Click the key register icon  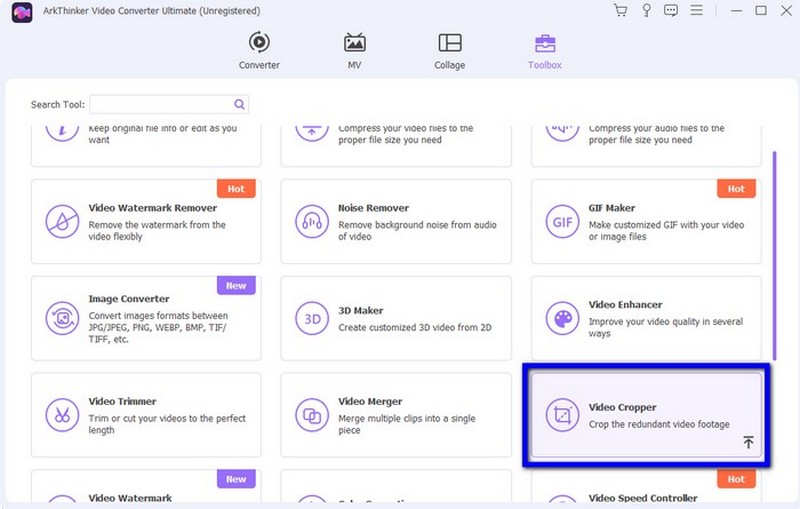click(x=646, y=10)
